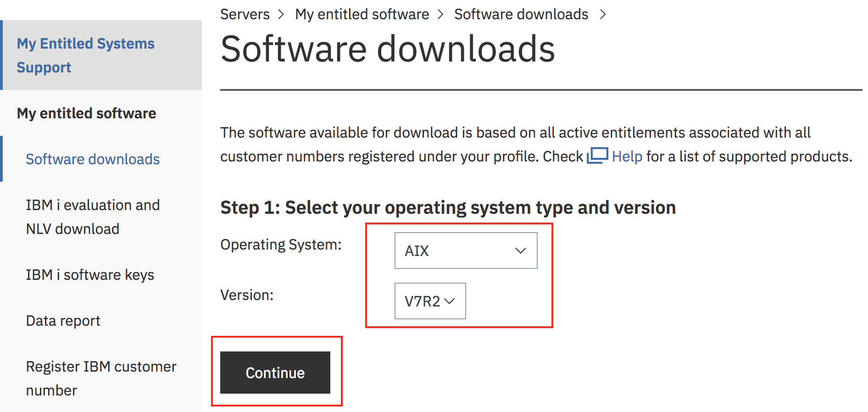Open the AIX operating system dropdown
The height and width of the screenshot is (412, 868).
coord(465,251)
